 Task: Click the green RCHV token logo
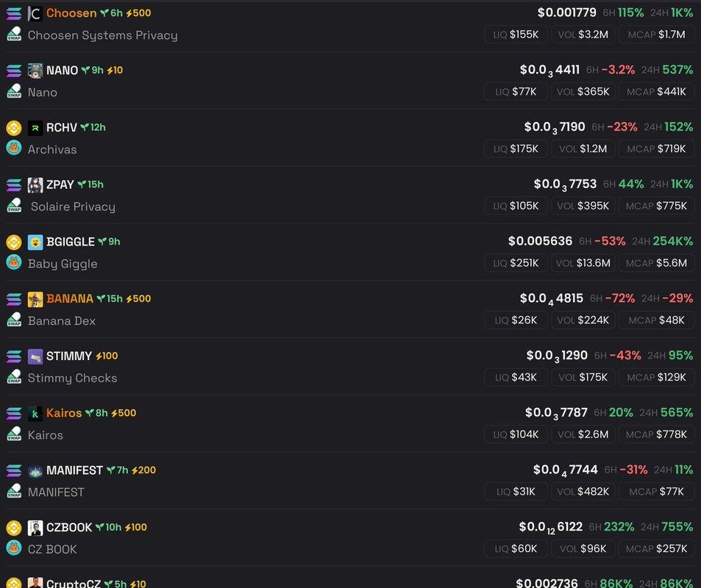[x=35, y=128]
